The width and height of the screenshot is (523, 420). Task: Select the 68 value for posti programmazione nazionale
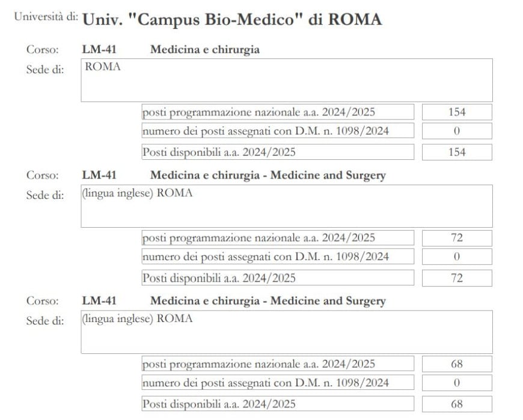[457, 364]
